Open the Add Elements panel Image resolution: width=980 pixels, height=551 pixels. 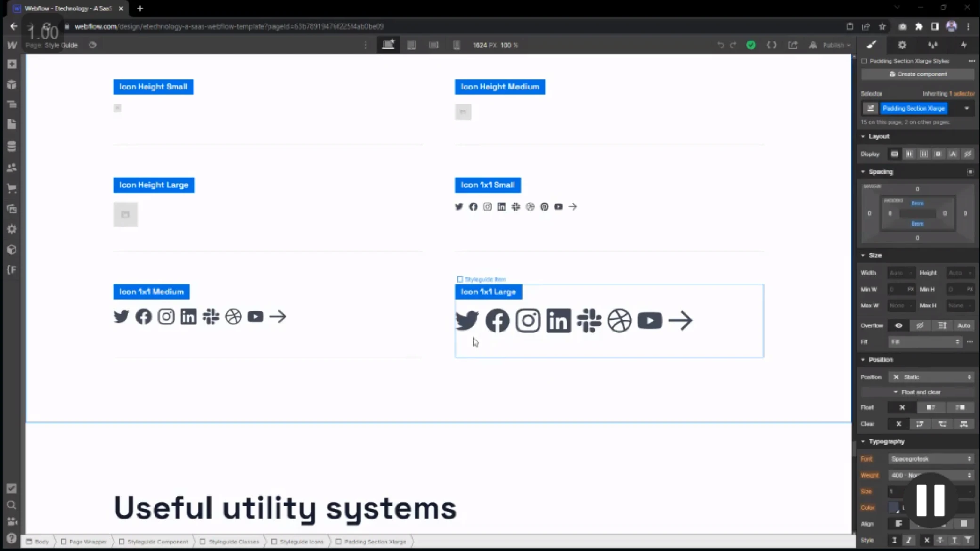click(x=12, y=64)
